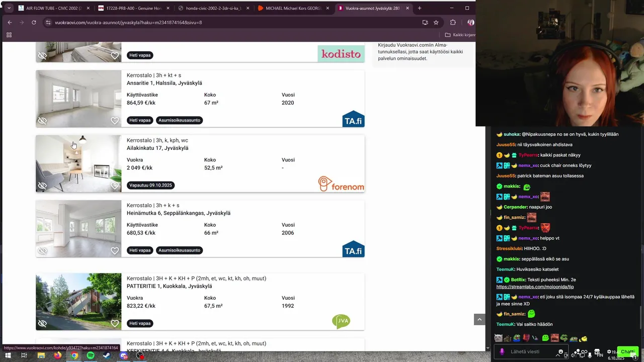Open the Windows Start menu

8,355
